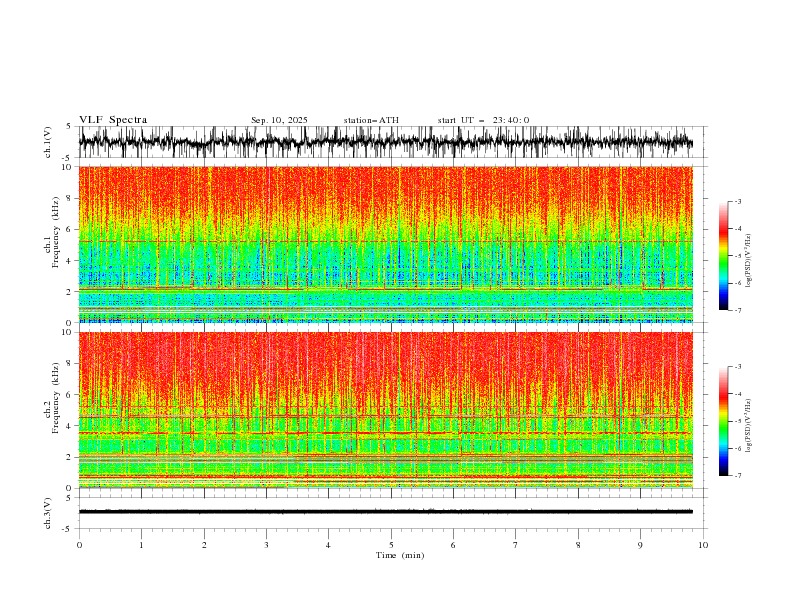Viewport: 792px width, 612px height.
Task: Click the ch.1 color bar log(PSD) label
Action: pos(750,261)
